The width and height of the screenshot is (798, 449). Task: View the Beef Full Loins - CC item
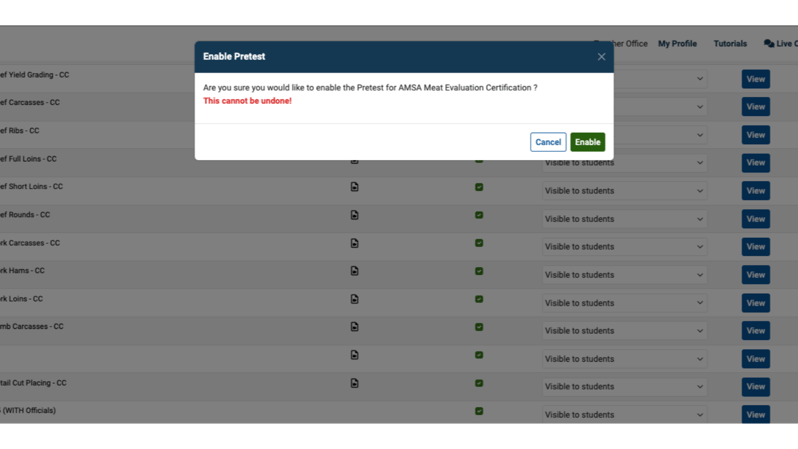coord(755,163)
